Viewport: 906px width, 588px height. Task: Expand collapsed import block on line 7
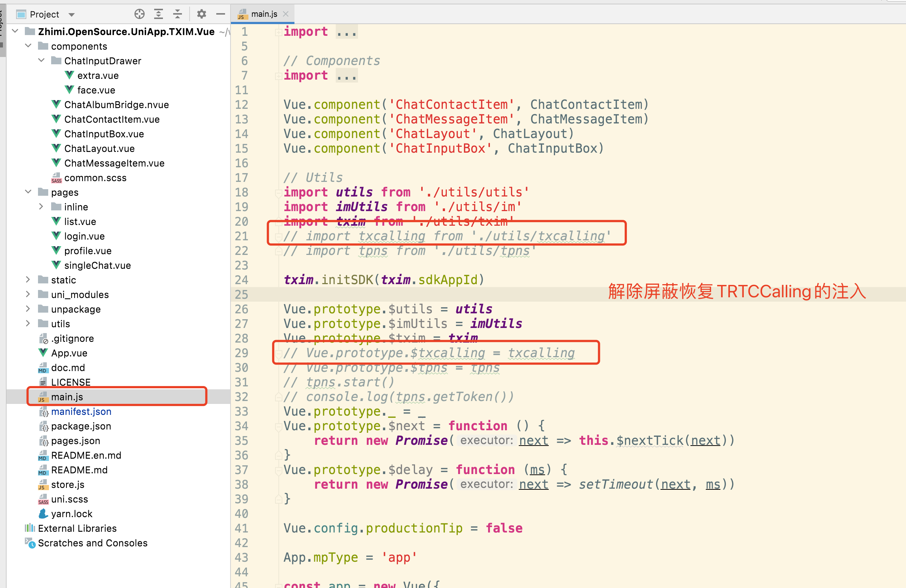(278, 76)
